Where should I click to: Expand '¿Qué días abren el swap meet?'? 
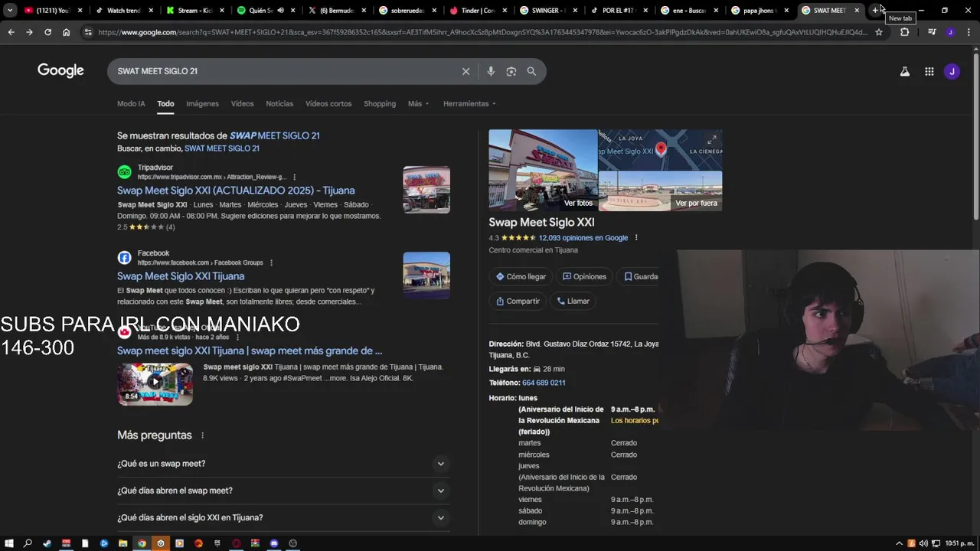click(282, 491)
